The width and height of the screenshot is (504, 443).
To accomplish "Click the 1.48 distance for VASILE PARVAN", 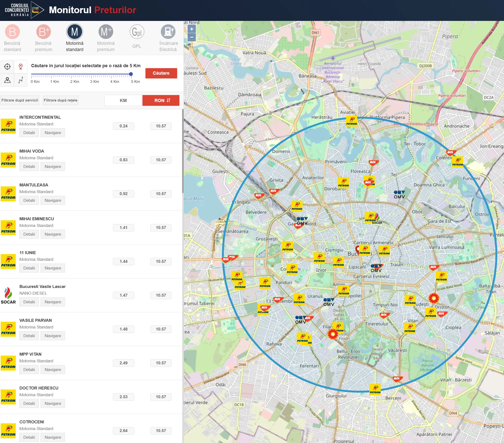I will 124,329.
